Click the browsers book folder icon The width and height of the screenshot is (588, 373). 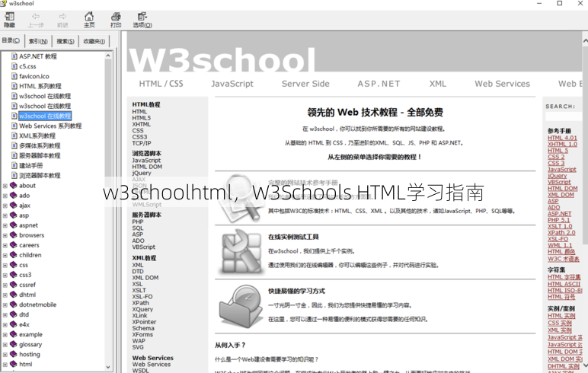point(14,235)
